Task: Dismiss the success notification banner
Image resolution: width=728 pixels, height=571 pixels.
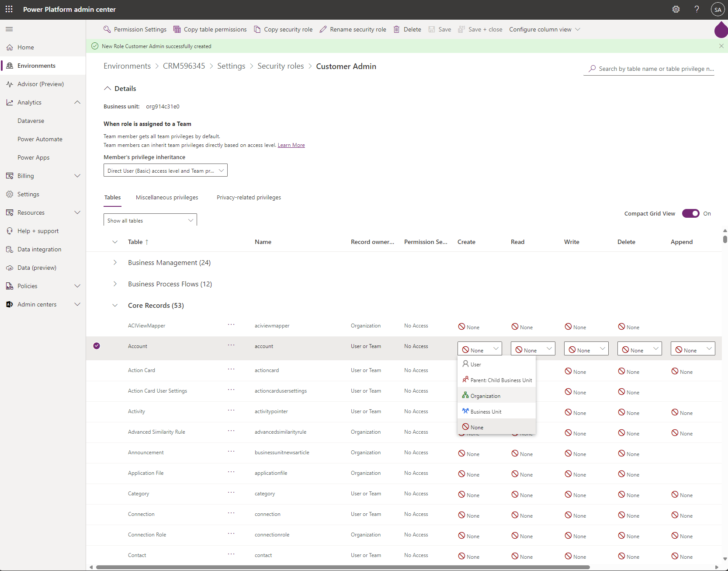Action: (721, 46)
